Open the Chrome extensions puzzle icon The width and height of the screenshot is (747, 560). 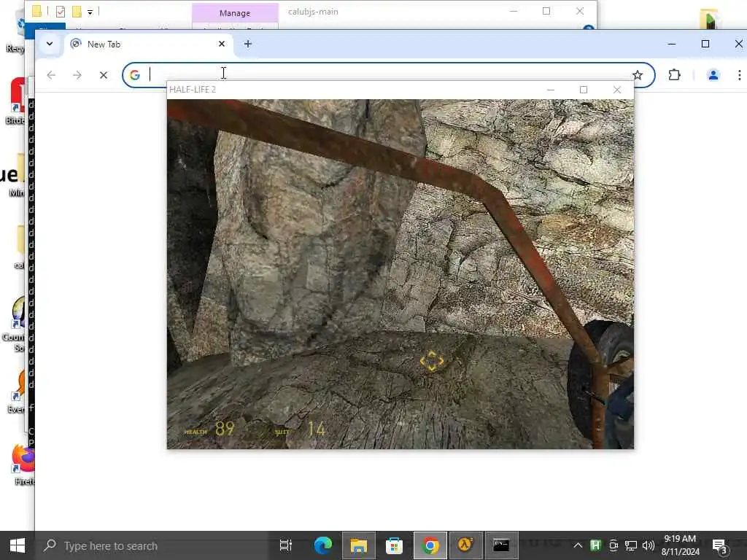(x=674, y=75)
